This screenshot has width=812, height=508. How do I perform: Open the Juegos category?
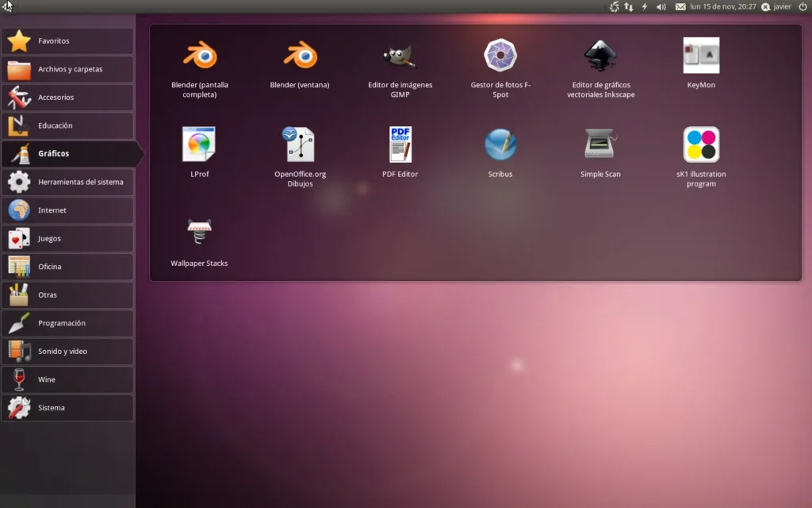(x=67, y=239)
